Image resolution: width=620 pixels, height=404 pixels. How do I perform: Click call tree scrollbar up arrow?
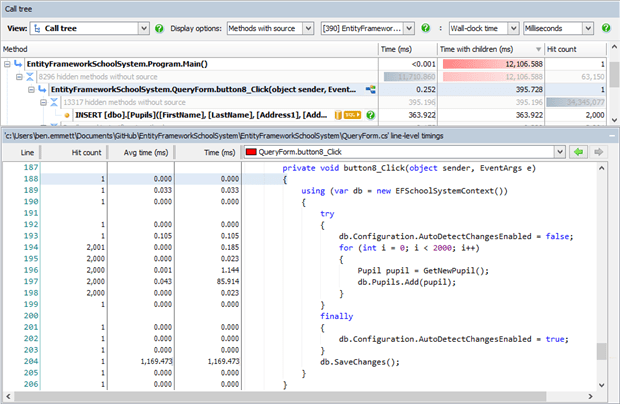[614, 47]
